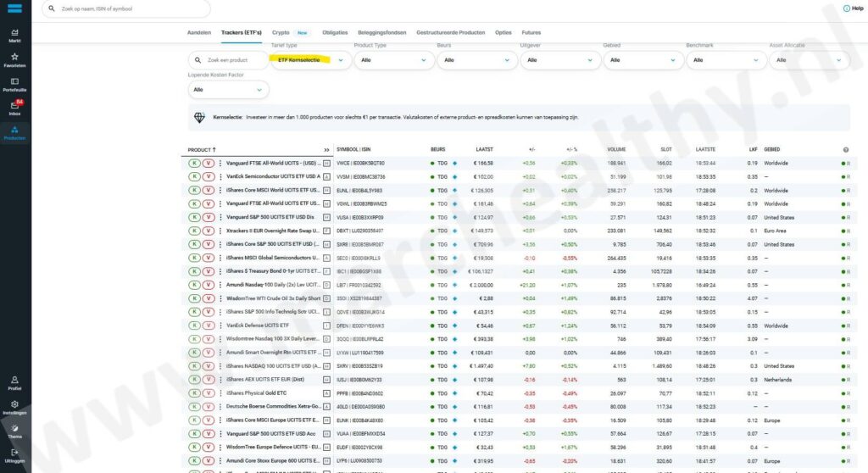Click Uitloggen in the sidebar
Viewport: 868px width, 473px height.
click(x=14, y=456)
